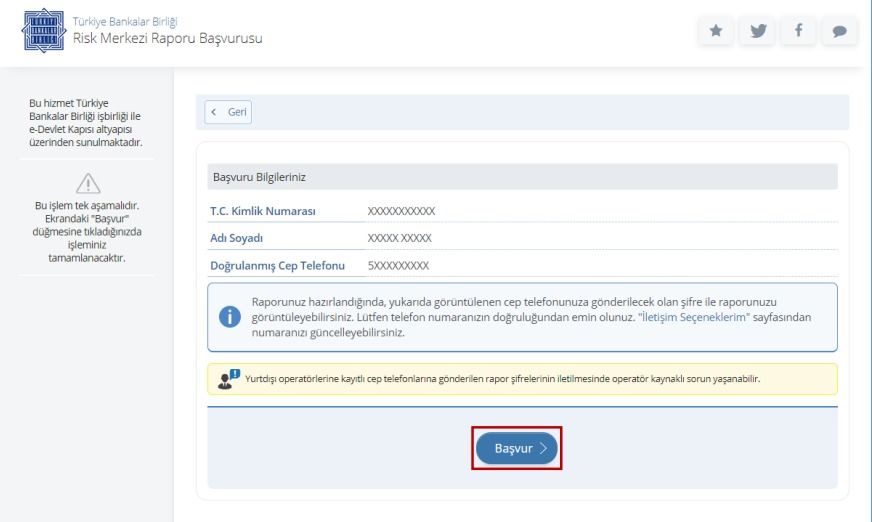Click the Türkiye Bankalar Birliği logo
The image size is (872, 522).
pos(44,31)
